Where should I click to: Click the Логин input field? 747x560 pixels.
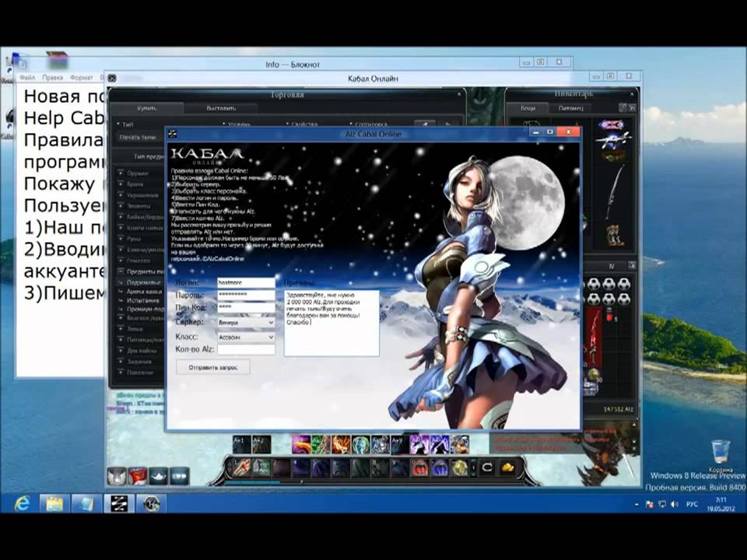(246, 282)
